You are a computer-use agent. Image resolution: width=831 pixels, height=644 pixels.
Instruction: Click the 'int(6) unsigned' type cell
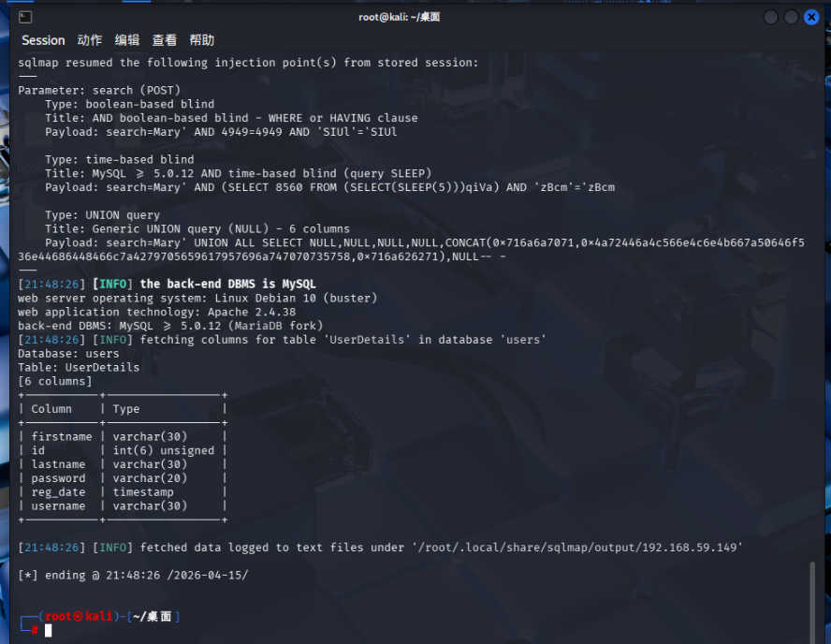click(164, 450)
